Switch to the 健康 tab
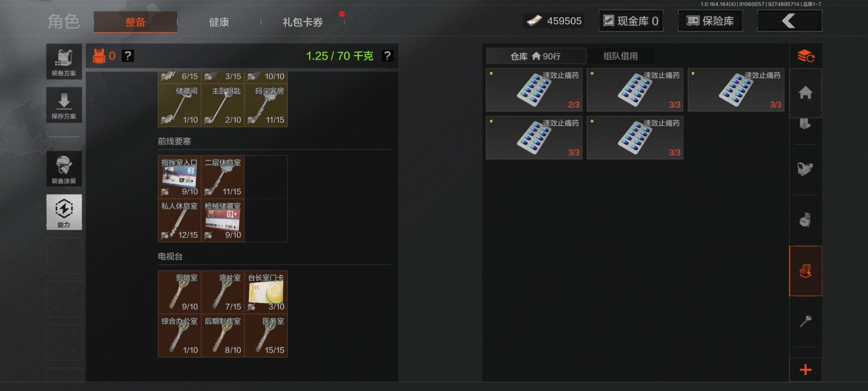The image size is (868, 391). [219, 22]
